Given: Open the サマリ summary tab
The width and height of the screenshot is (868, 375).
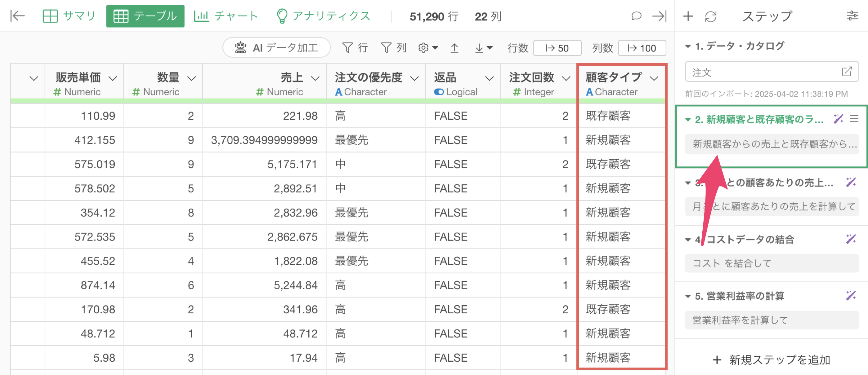Looking at the screenshot, I should click(x=69, y=16).
